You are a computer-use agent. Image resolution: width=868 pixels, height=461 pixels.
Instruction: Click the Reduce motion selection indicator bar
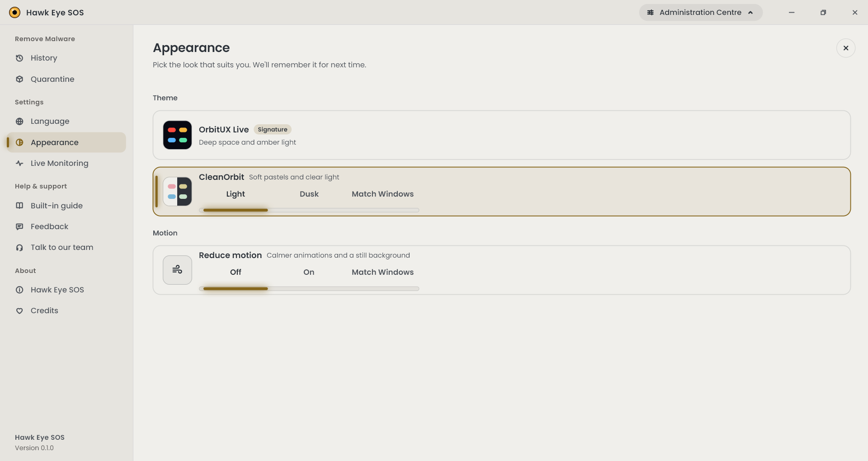tap(236, 288)
